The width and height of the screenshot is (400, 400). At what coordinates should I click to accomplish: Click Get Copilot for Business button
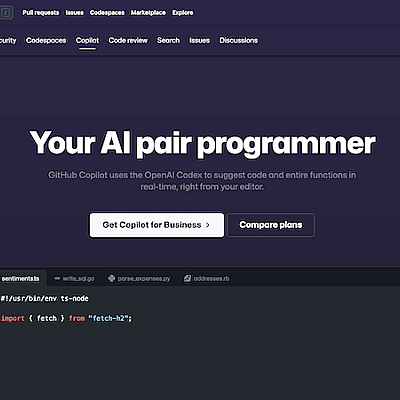(x=157, y=225)
